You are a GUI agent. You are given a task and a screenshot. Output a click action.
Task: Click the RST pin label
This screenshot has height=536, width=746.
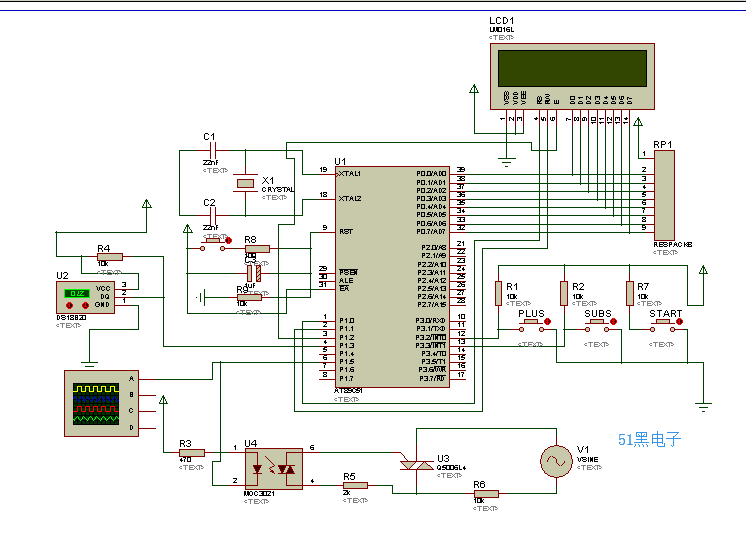[346, 232]
